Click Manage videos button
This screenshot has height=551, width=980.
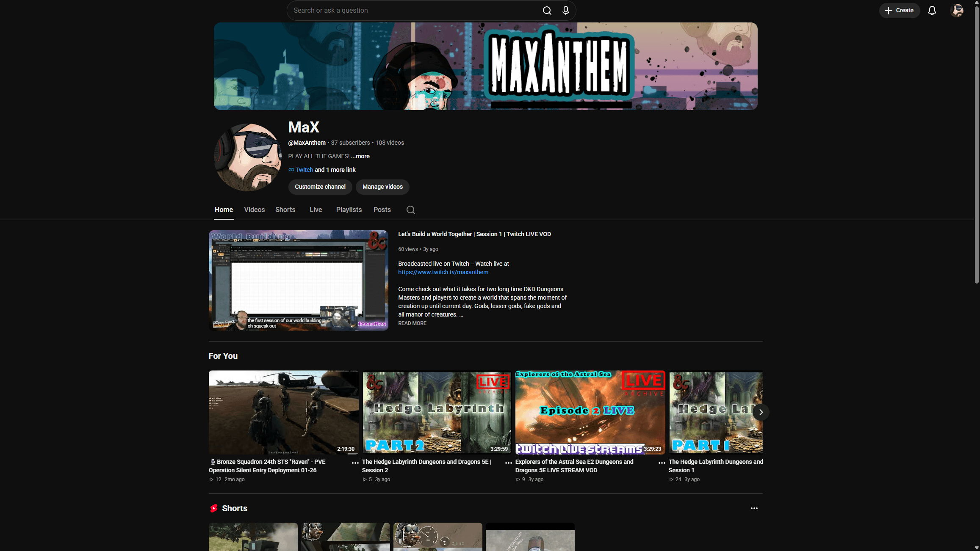(382, 187)
